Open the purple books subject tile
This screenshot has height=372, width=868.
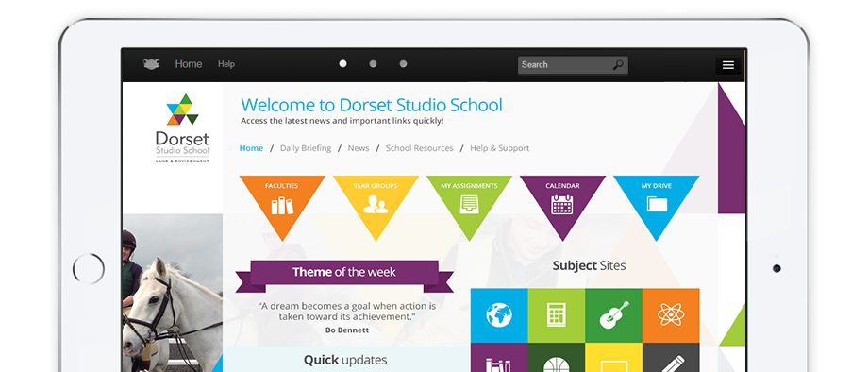(499, 358)
